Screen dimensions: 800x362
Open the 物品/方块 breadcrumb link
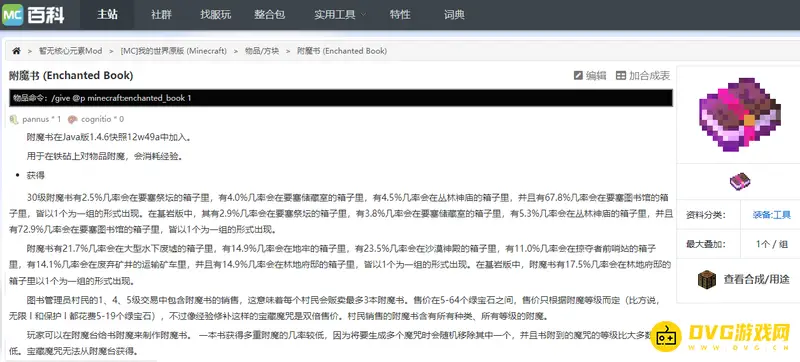point(262,51)
